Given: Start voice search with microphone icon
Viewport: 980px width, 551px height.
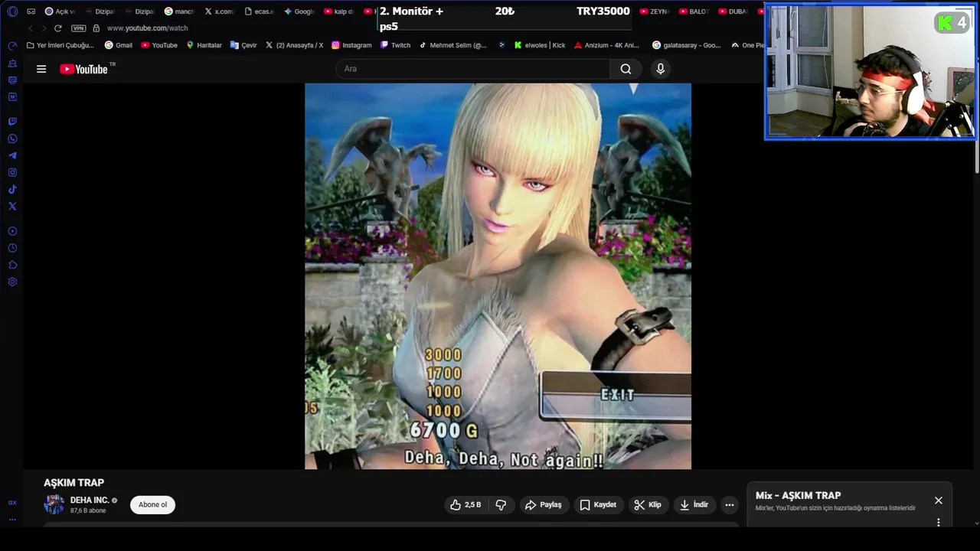Looking at the screenshot, I should 661,69.
